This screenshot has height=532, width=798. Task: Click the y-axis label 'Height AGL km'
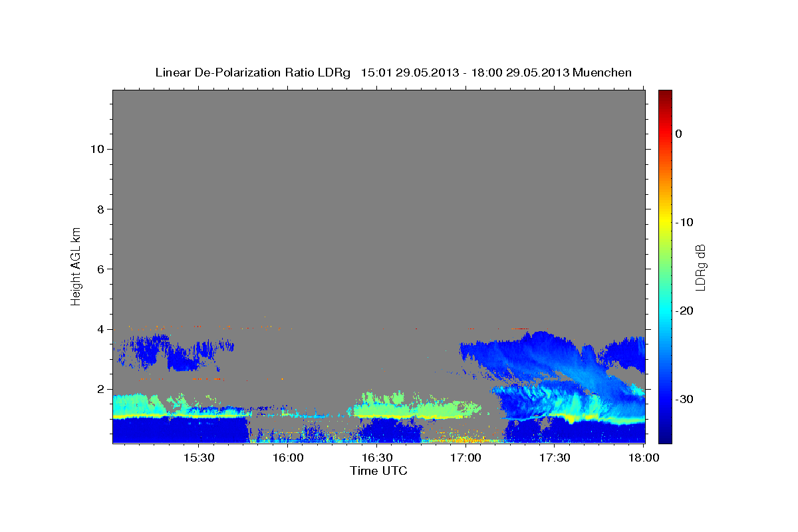76,266
